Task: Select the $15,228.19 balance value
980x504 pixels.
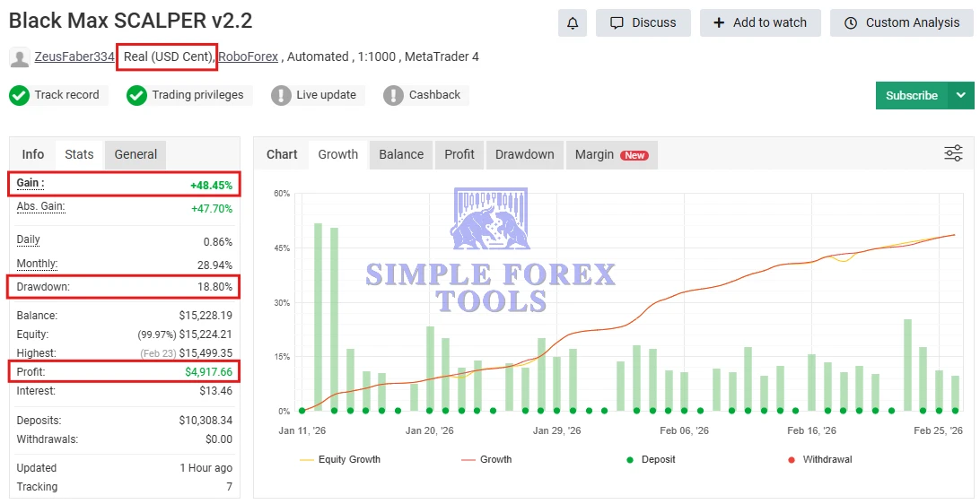Action: [206, 316]
